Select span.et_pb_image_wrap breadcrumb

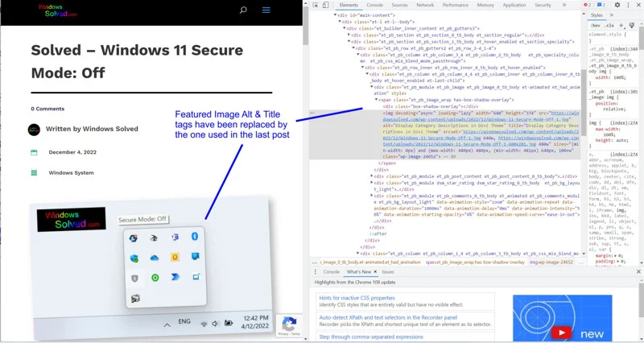point(475,262)
